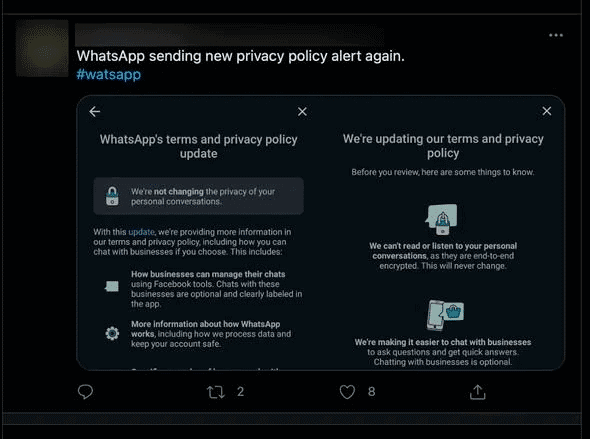Screen dimensions: 590x439
Task: Click the gear icon beside More information
Action: pos(112,333)
